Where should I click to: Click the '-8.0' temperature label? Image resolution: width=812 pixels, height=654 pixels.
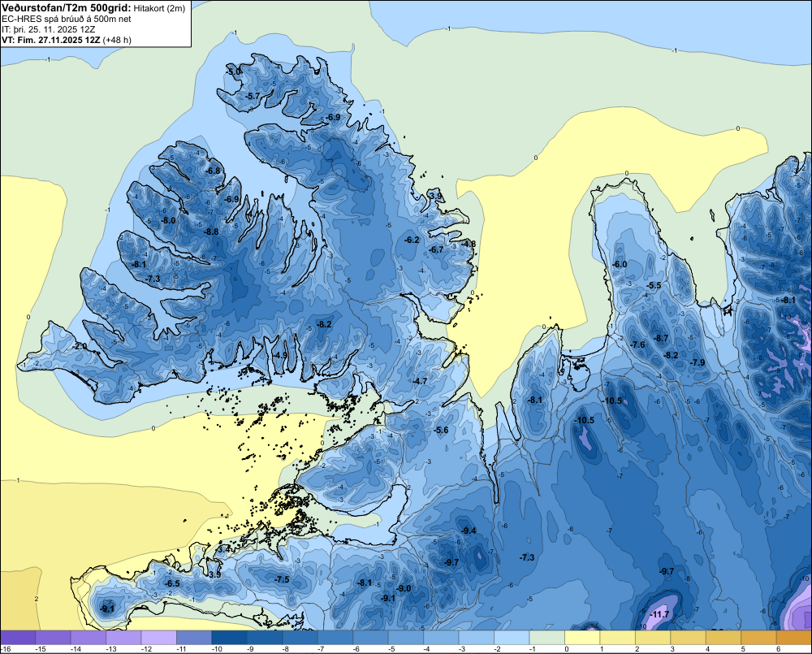click(168, 220)
